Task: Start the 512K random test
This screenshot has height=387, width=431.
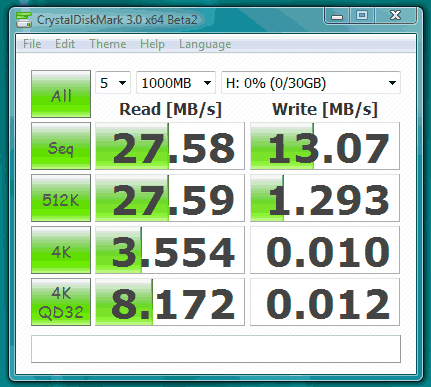Action: [61, 198]
